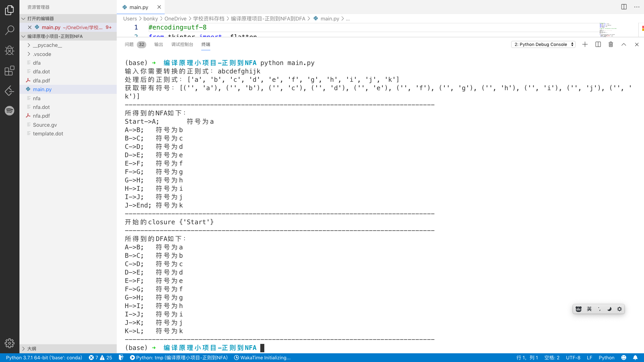Open the Search view in the Activity Bar
This screenshot has width=644, height=362.
pos(9,30)
